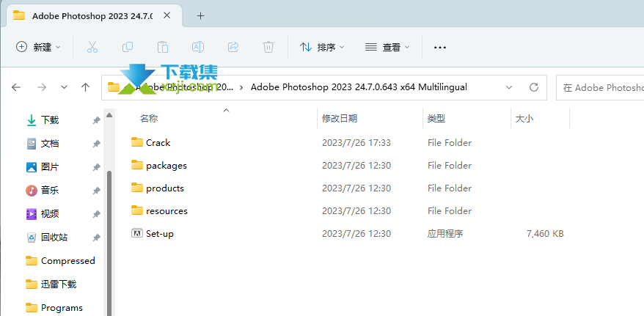Unpin 回收站 using its pin icon

[x=97, y=238]
